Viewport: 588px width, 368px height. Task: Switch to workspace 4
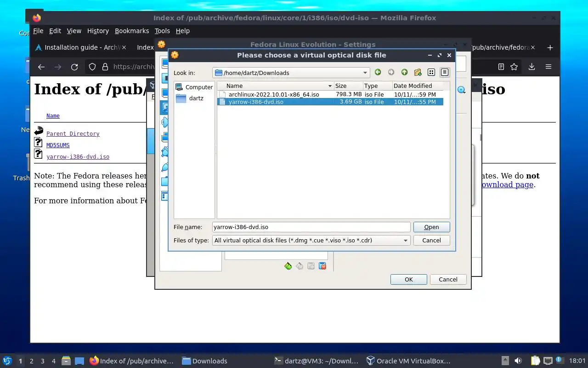[54, 361]
